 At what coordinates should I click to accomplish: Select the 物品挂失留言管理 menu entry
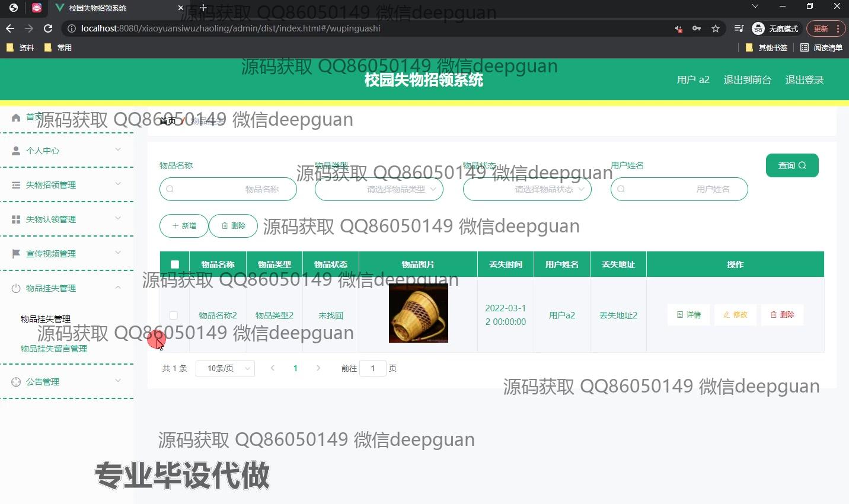[54, 349]
